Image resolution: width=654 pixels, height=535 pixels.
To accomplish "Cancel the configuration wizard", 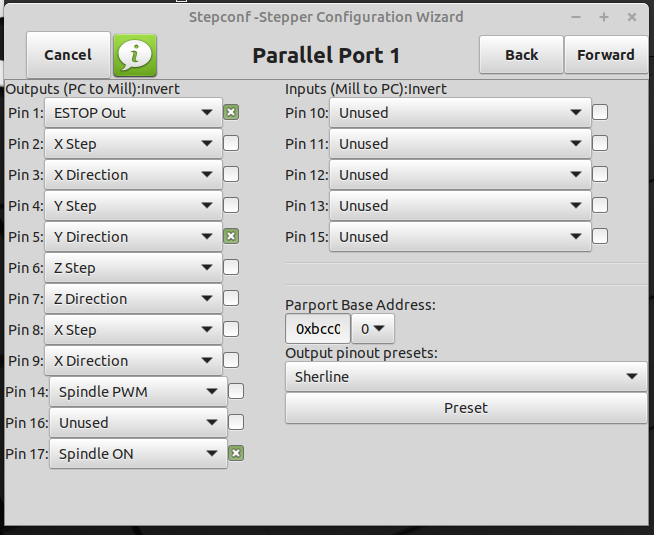I will pyautogui.click(x=68, y=55).
